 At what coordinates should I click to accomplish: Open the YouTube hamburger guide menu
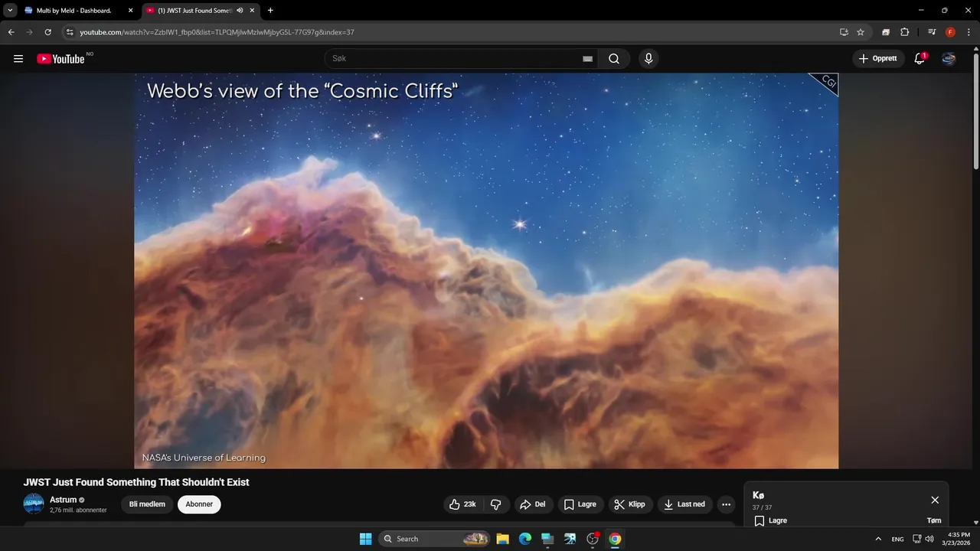(18, 59)
